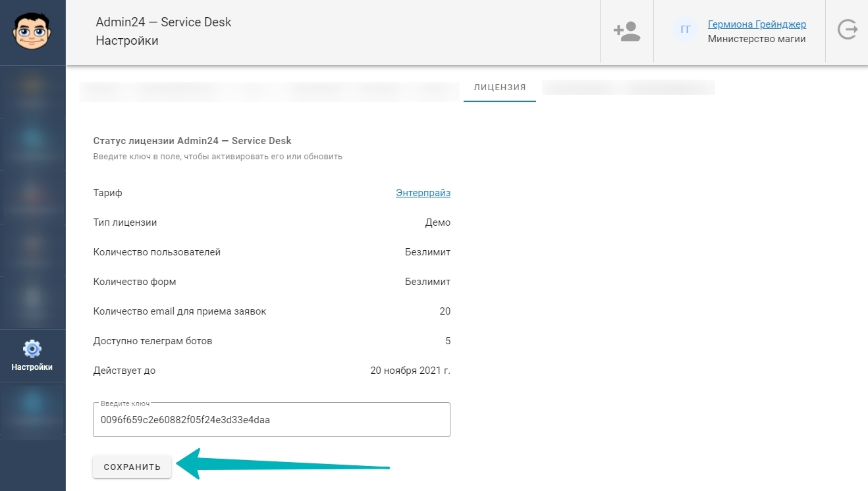Select the ЛИЦЕНЗИЯ tab
Viewport: 868px width, 491px height.
(x=500, y=87)
